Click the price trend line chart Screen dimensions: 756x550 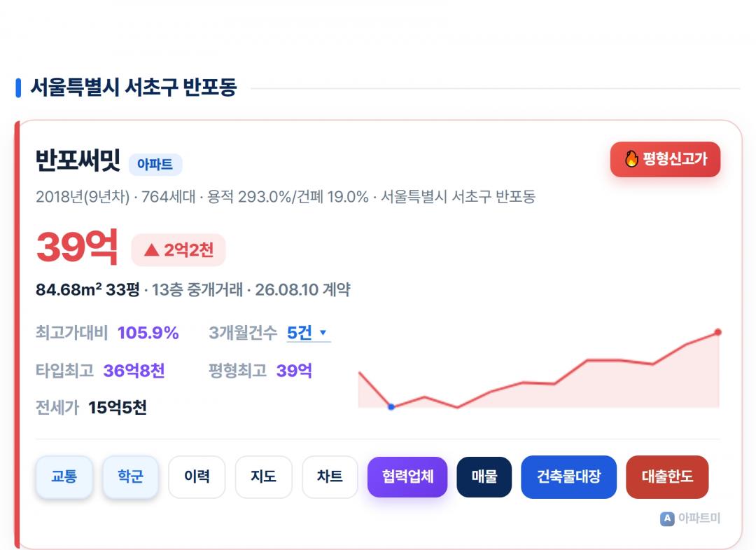point(539,369)
